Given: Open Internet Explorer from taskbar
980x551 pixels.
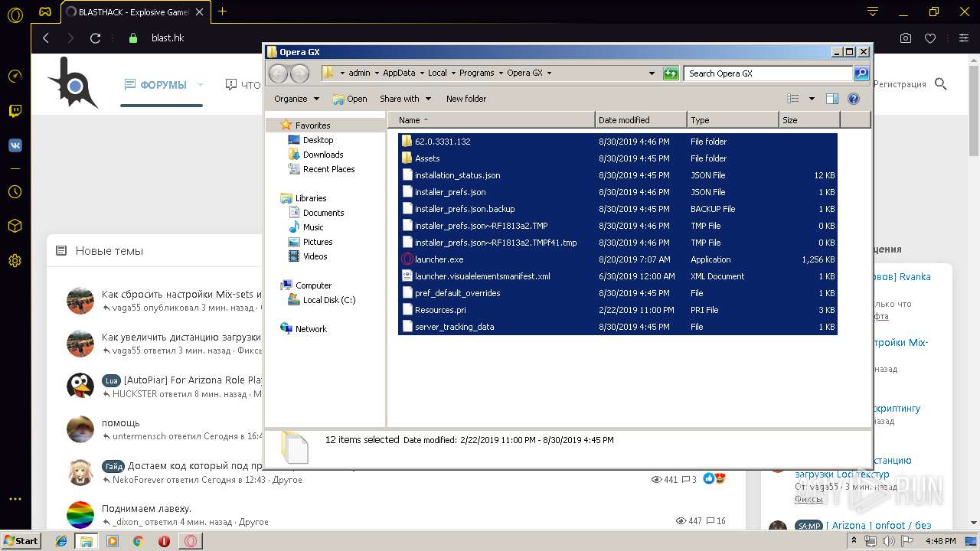Looking at the screenshot, I should [61, 541].
